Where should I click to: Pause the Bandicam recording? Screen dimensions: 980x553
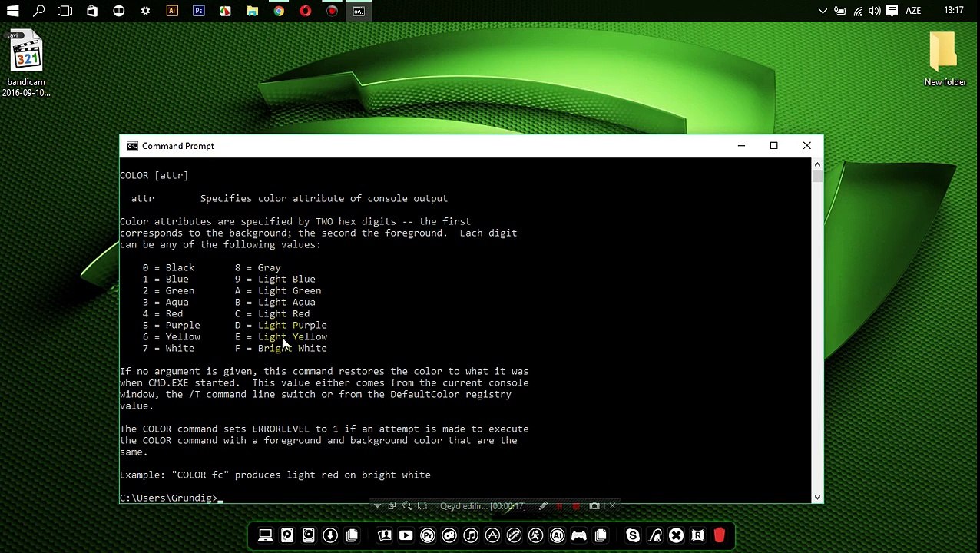click(559, 506)
